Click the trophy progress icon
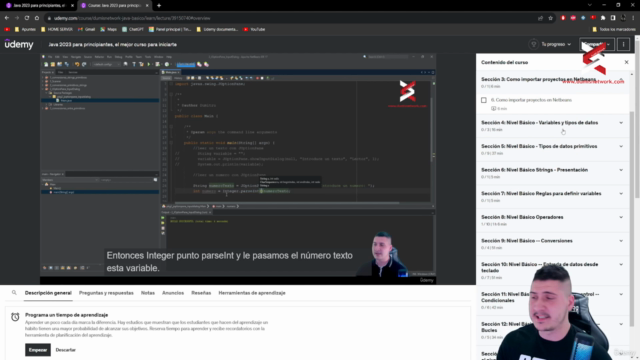Viewport: 640px width, 360px height. pos(533,44)
